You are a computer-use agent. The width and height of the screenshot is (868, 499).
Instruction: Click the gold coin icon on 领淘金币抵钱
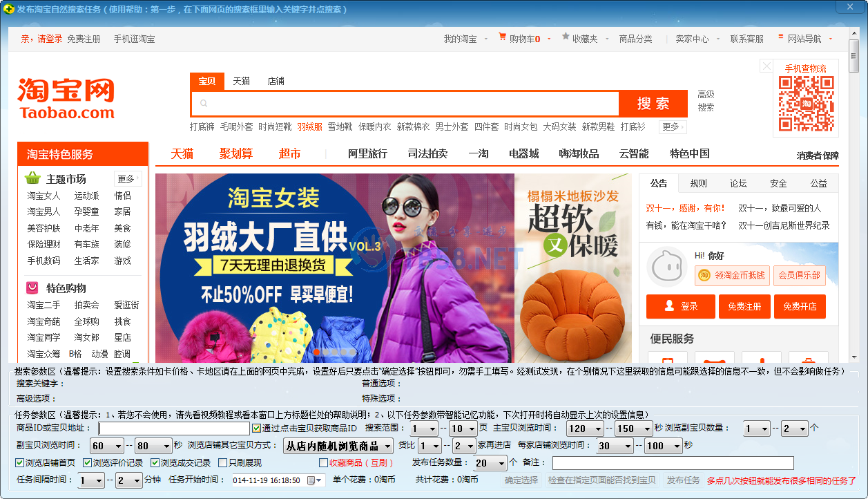704,275
